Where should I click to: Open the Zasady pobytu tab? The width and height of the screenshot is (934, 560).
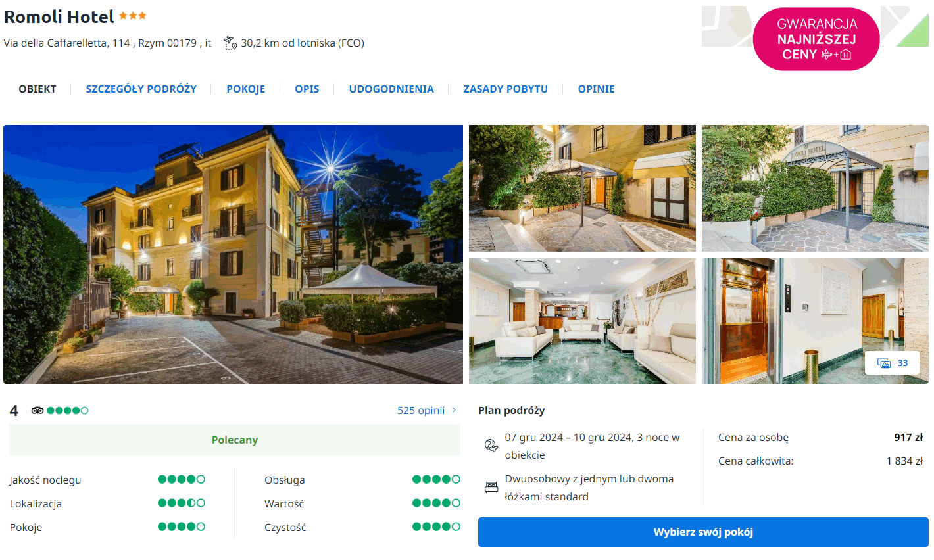tap(505, 89)
